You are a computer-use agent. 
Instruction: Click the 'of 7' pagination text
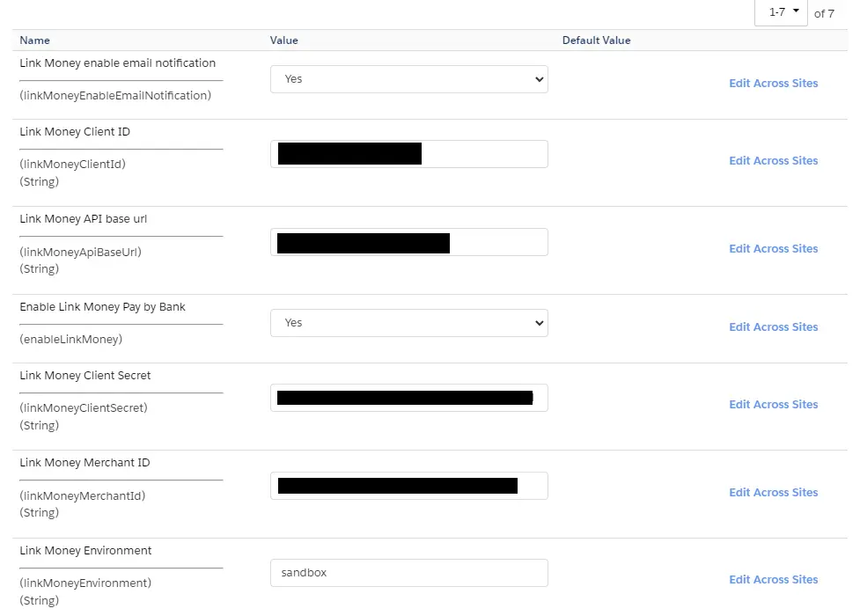[x=824, y=14]
